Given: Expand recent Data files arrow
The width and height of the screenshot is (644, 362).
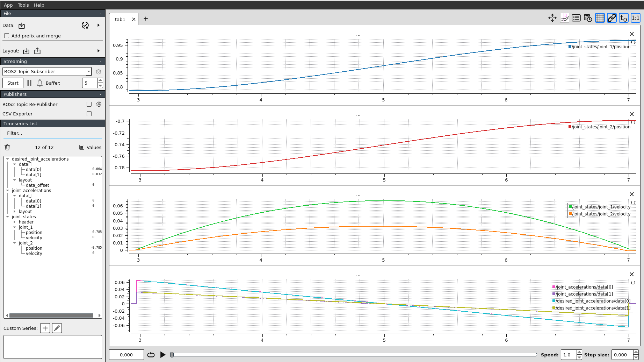Looking at the screenshot, I should pyautogui.click(x=99, y=25).
